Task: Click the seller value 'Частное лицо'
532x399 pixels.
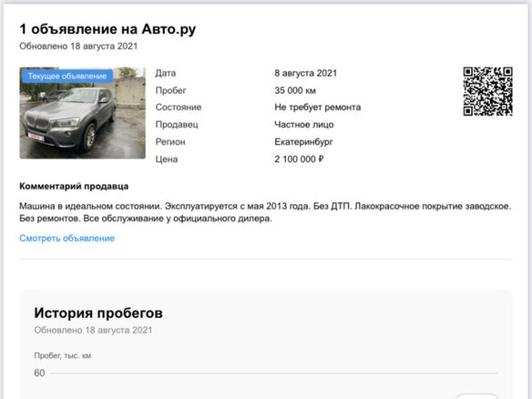Action: tap(304, 125)
